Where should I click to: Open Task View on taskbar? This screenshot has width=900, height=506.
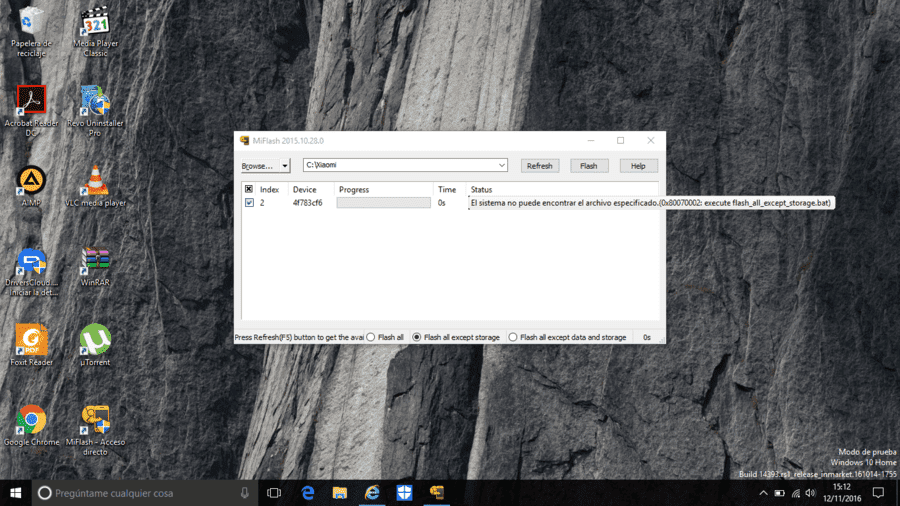point(274,493)
